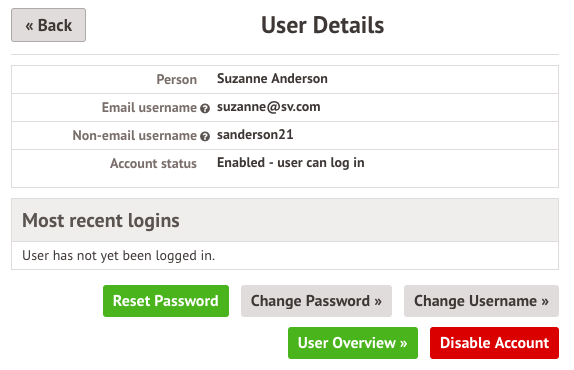Click the red Disable Account button
The height and width of the screenshot is (370, 574).
tap(495, 343)
